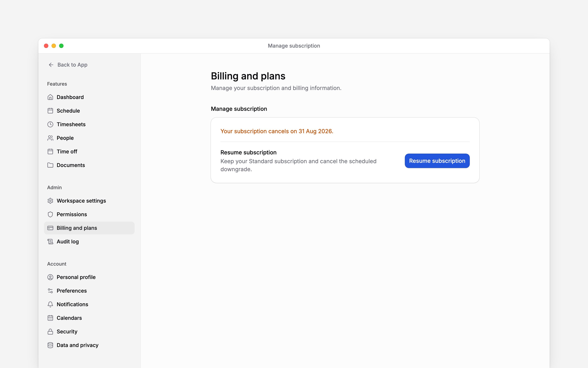Click the 'Manage subscription' section heading

239,109
